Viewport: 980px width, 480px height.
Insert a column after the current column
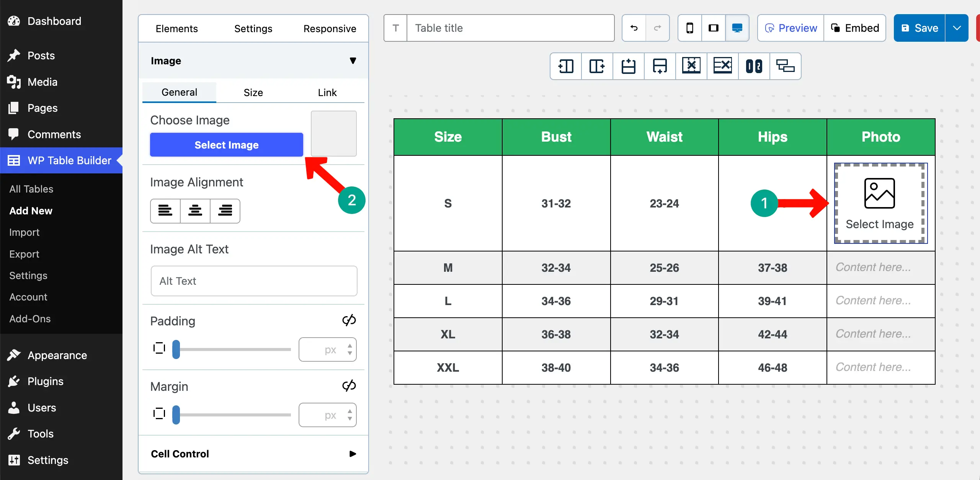pyautogui.click(x=597, y=66)
